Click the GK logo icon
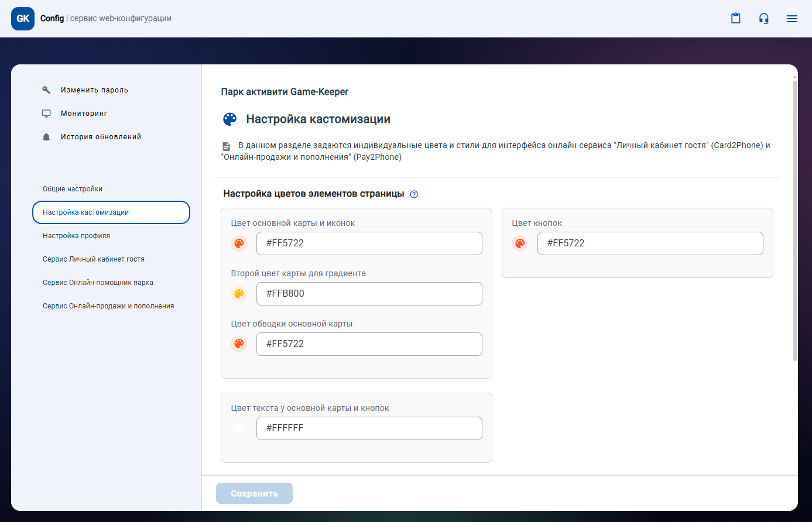Screen dimensions: 812x522 point(23,19)
